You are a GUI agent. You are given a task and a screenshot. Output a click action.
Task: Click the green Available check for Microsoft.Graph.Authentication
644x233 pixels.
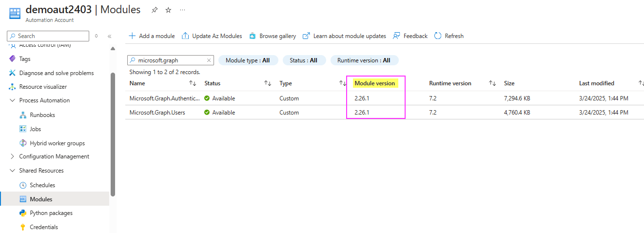pos(207,98)
